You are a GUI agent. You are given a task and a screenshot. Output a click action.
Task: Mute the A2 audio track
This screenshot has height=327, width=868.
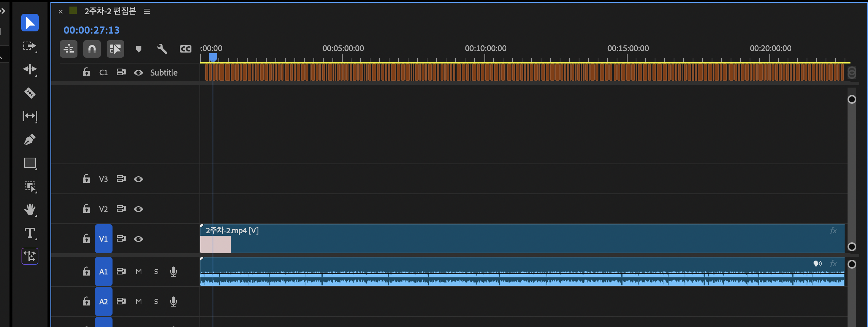click(139, 301)
